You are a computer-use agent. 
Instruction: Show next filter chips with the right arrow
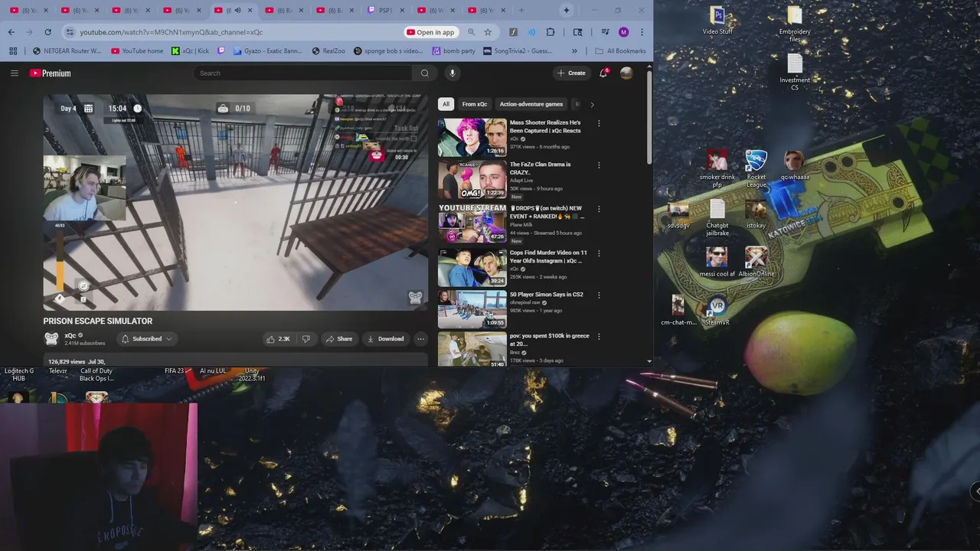tap(592, 104)
